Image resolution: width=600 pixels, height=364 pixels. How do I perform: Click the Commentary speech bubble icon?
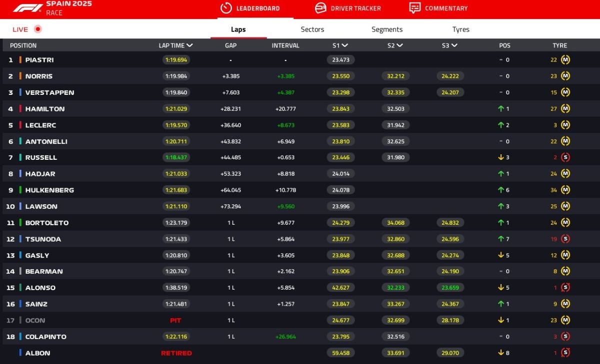tap(414, 8)
